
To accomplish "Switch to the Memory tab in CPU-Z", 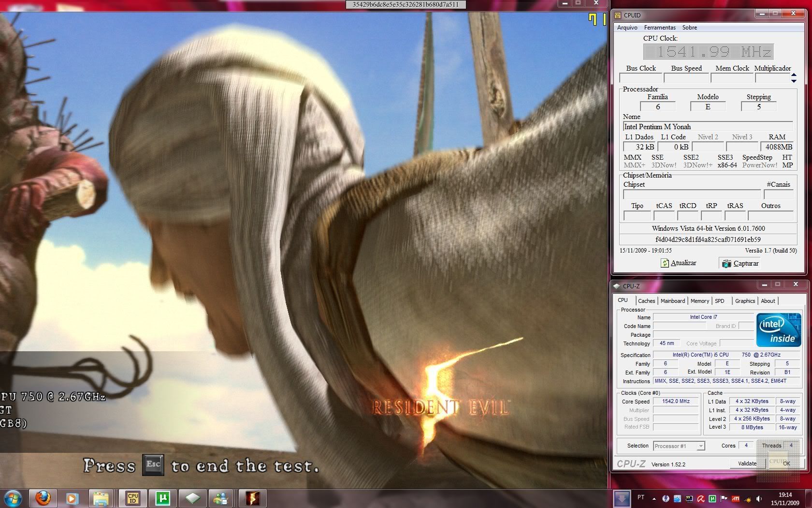I will pos(700,301).
